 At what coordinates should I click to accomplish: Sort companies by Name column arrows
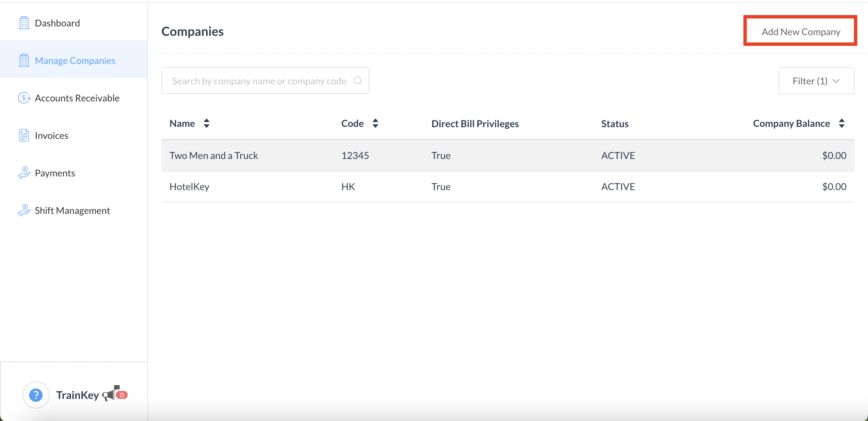coord(207,123)
